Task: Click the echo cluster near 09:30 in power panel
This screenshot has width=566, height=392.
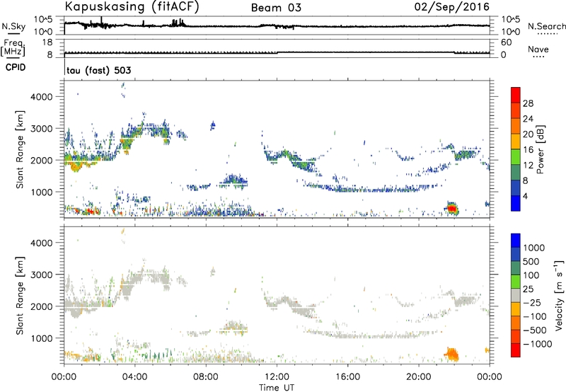Action: 234,181
